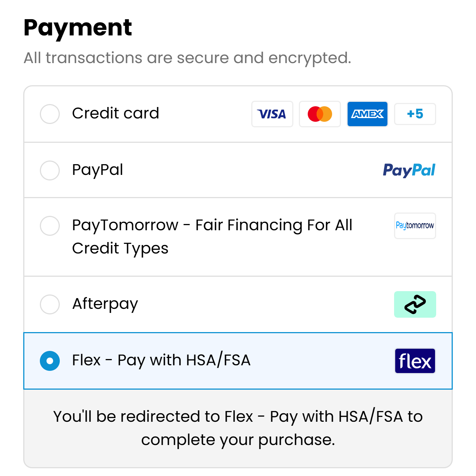476x476 pixels.
Task: Click the Paytomorrow logo badge
Action: coord(415,225)
